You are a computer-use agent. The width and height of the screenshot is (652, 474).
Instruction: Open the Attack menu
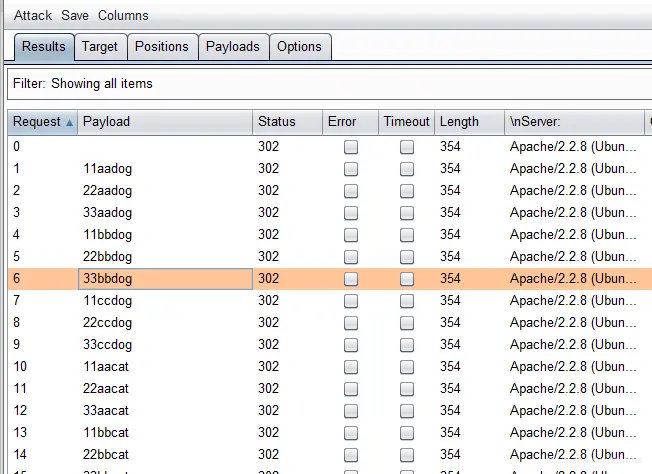(x=33, y=16)
